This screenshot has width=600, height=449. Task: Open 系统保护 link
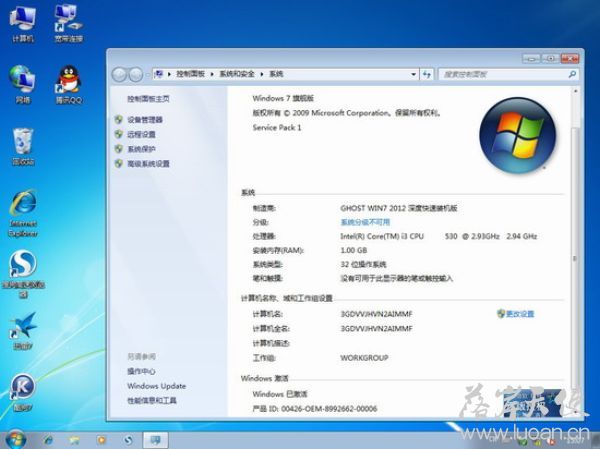[x=141, y=149]
